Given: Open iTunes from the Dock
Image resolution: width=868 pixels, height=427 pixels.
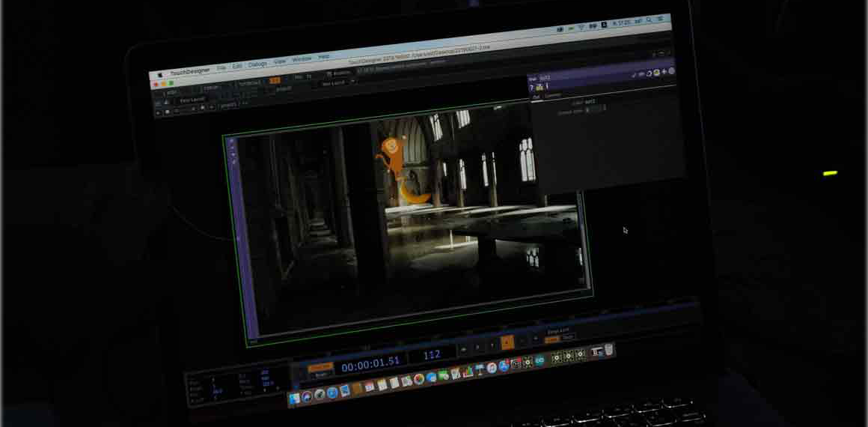Looking at the screenshot, I should (492, 368).
